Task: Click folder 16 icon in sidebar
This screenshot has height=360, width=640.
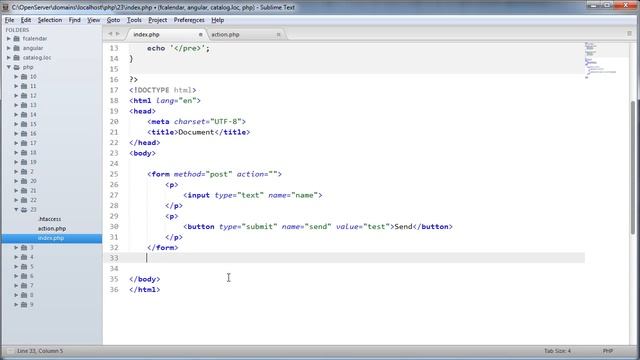Action: point(24,133)
